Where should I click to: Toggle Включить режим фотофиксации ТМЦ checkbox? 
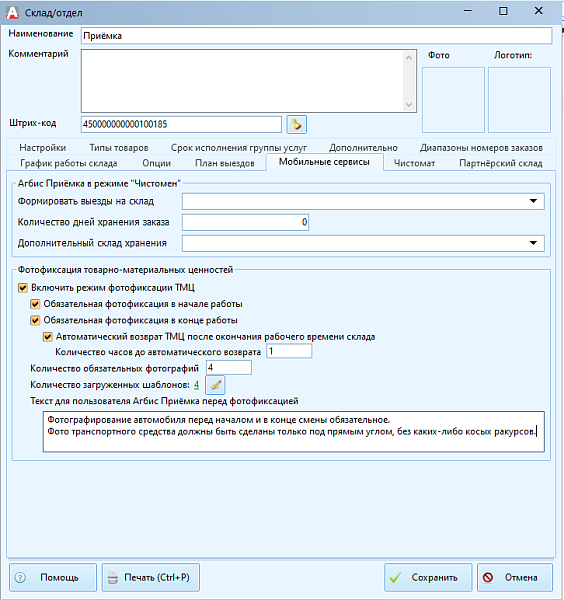[23, 288]
